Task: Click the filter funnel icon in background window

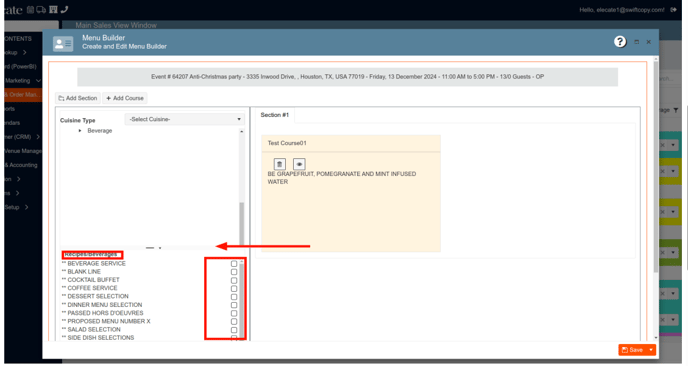Action: [x=676, y=110]
